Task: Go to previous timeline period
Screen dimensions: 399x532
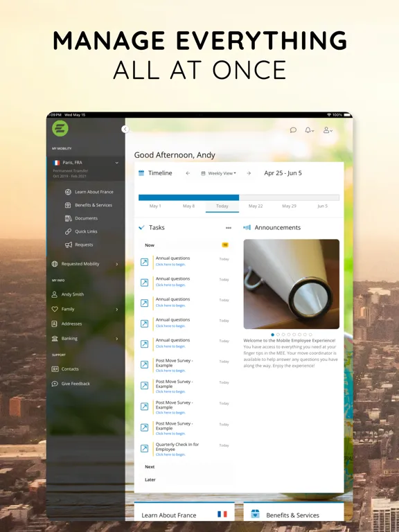Action: [x=188, y=173]
